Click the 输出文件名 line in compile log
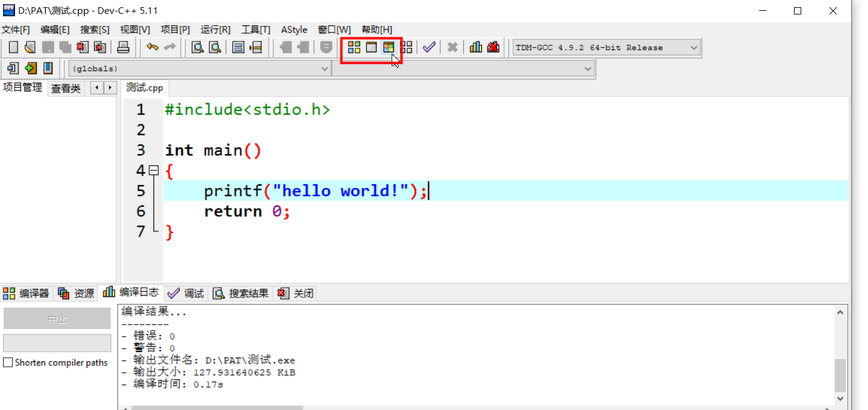This screenshot has height=410, width=868. pos(208,360)
